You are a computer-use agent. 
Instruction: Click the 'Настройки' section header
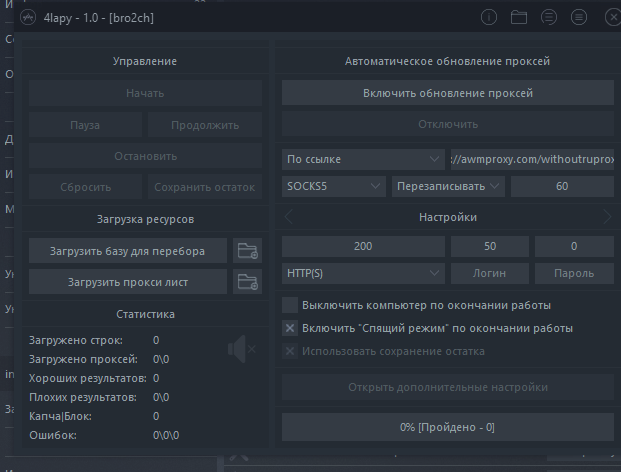pyautogui.click(x=448, y=217)
